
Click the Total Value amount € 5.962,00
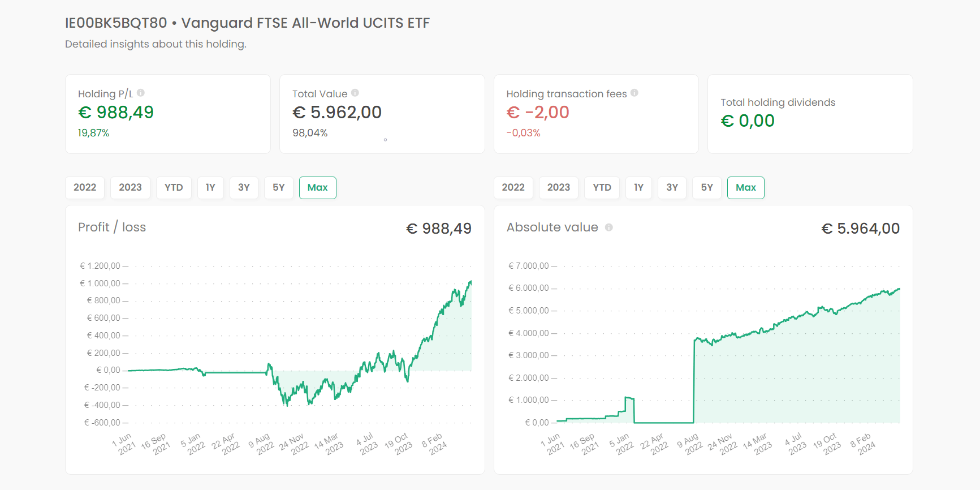(337, 113)
